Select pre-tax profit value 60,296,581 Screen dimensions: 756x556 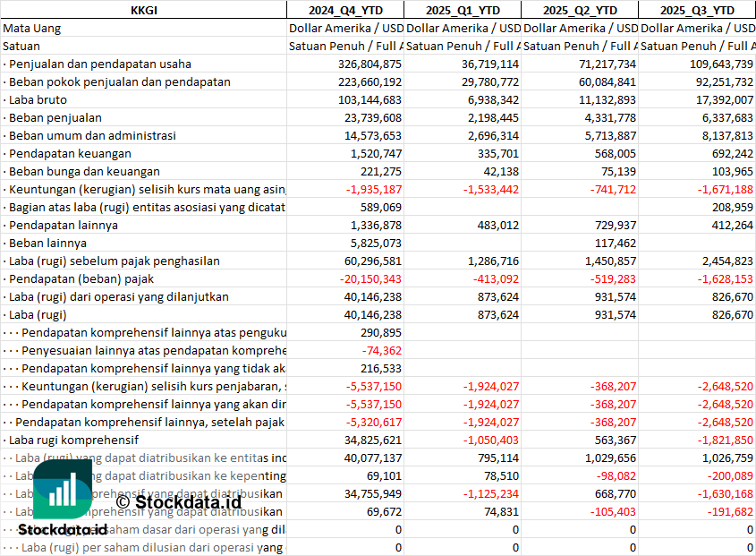pos(373,261)
